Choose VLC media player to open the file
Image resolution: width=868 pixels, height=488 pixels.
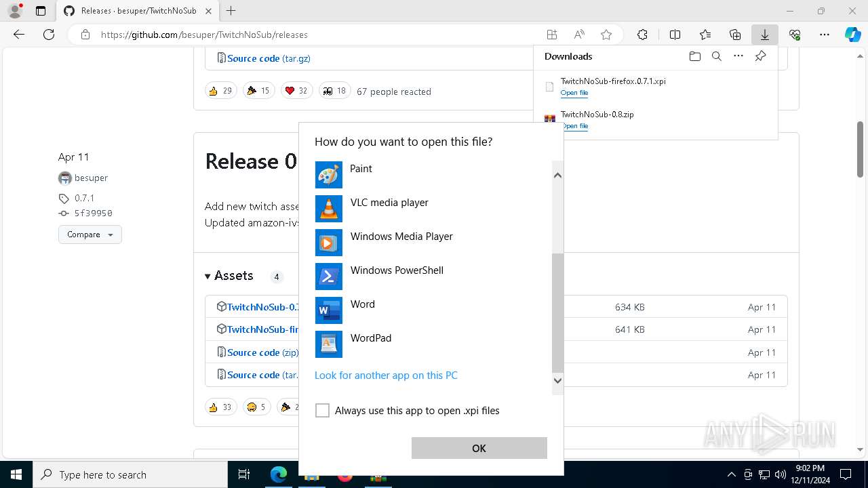coord(434,209)
